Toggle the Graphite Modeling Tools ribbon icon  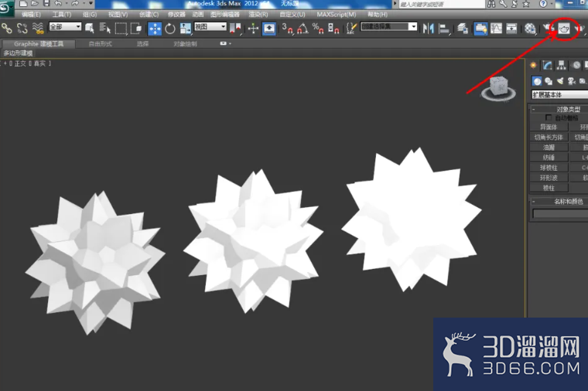tap(480, 29)
